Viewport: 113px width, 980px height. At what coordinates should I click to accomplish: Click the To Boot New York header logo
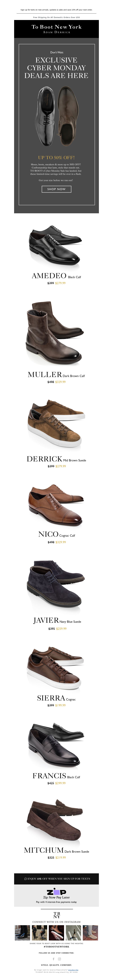tap(56, 29)
